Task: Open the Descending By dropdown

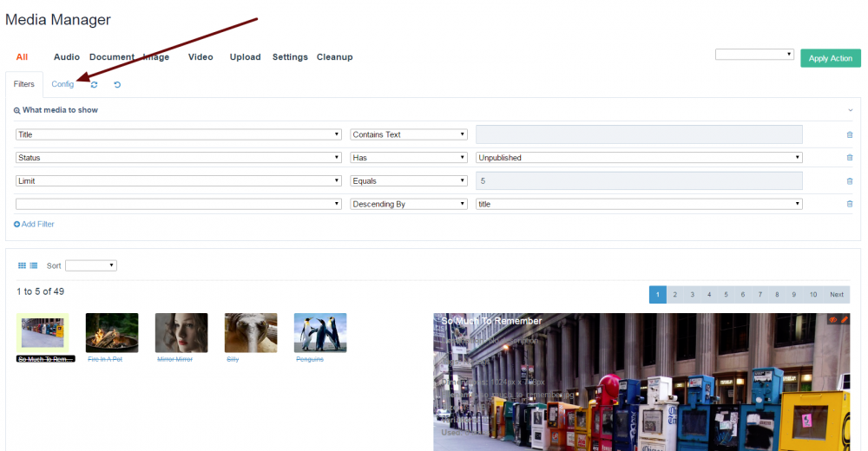Action: tap(409, 204)
